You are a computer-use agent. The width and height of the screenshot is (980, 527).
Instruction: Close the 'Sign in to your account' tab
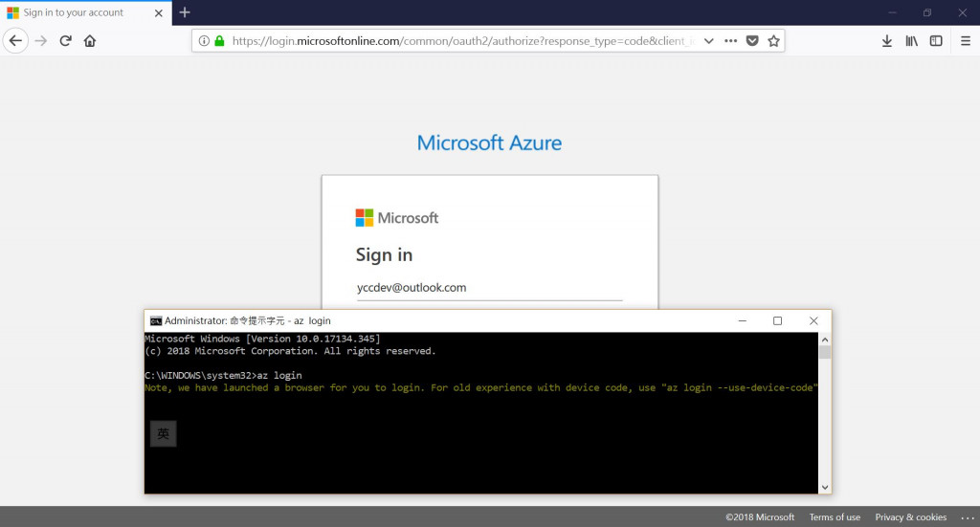coord(159,13)
